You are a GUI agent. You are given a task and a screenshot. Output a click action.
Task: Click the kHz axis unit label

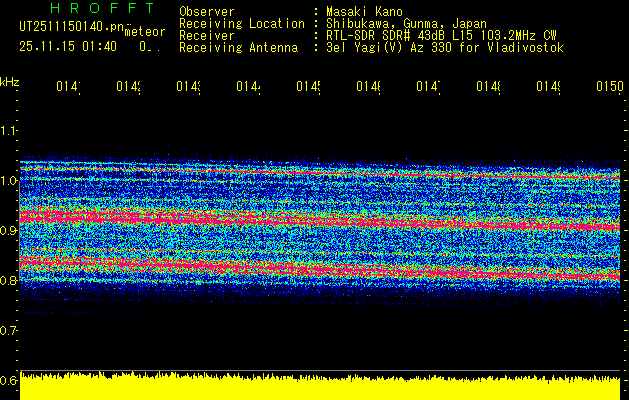(10, 80)
